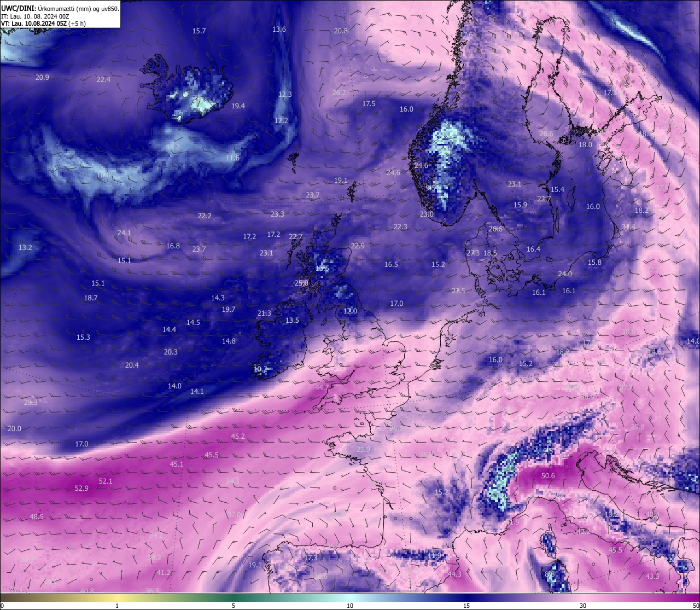Click the 13.6 value at top of map

click(279, 30)
